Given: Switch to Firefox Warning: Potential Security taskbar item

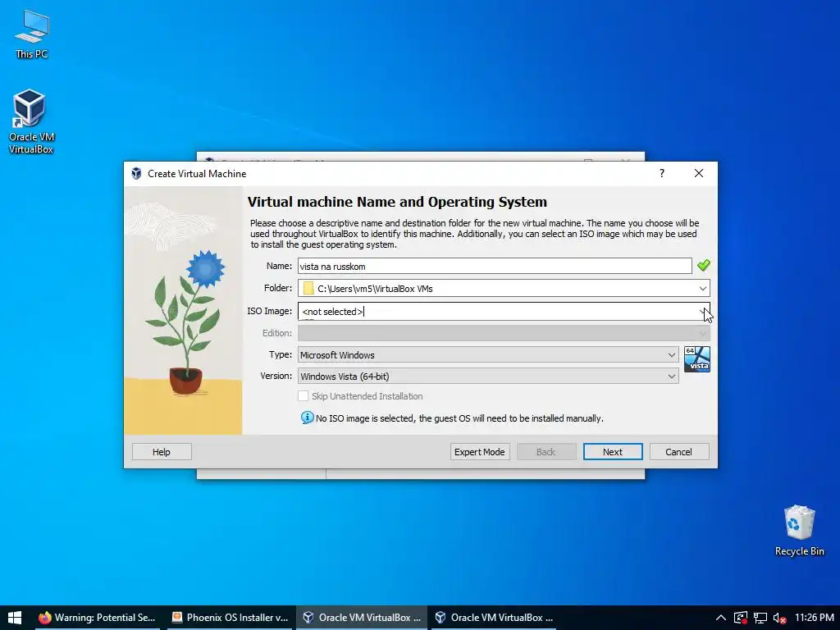Looking at the screenshot, I should pos(97,618).
